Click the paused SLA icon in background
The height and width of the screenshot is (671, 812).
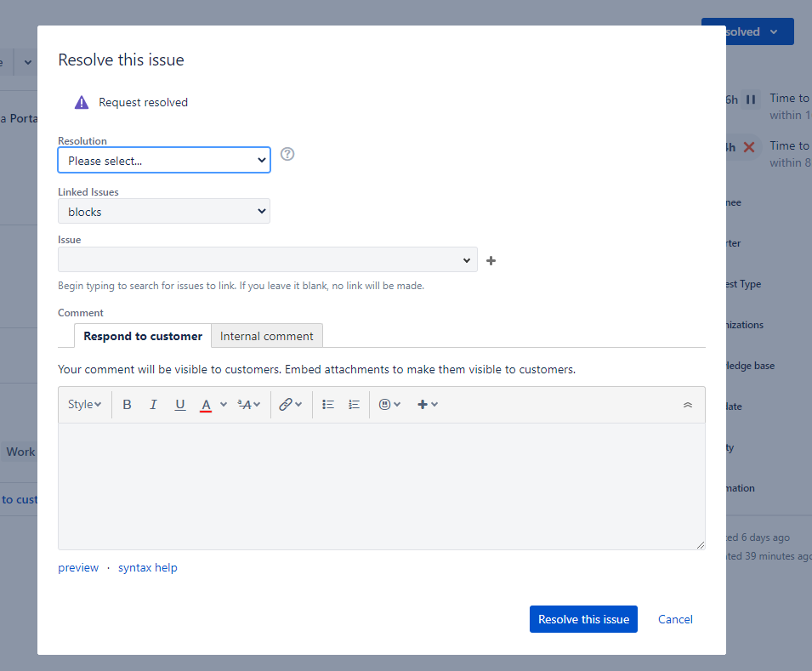pos(751,100)
